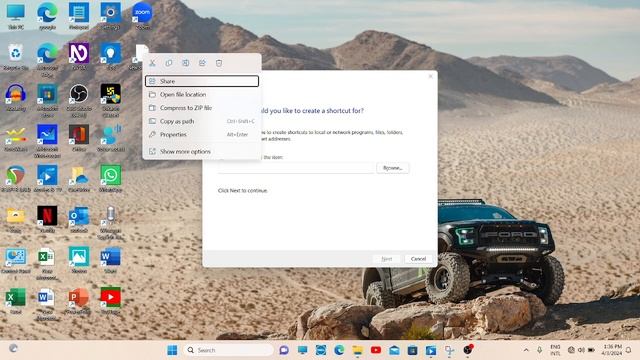Viewport: 640px width, 360px height.
Task: Select the Recycle Bin icon
Action: [x=16, y=56]
